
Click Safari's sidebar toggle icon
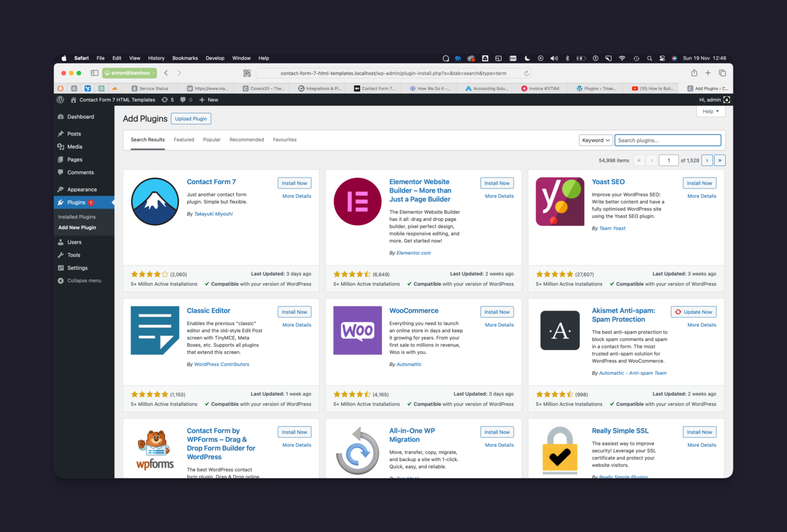pyautogui.click(x=95, y=73)
